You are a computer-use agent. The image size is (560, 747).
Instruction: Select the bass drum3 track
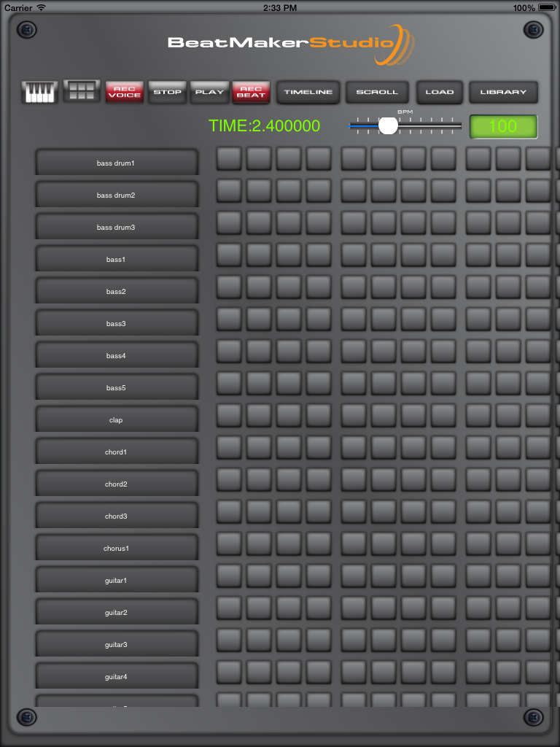[116, 227]
